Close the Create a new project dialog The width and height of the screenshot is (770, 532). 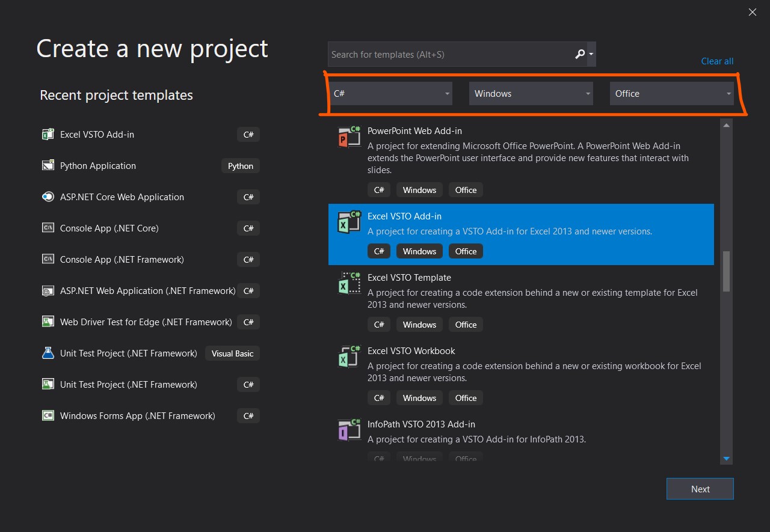(753, 12)
